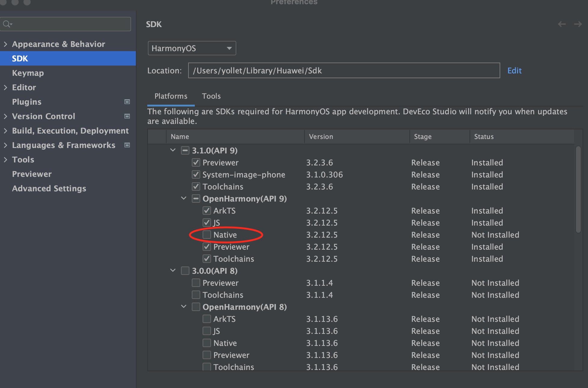Uncheck Previewer 3.2.12.5 checkbox

click(x=207, y=247)
